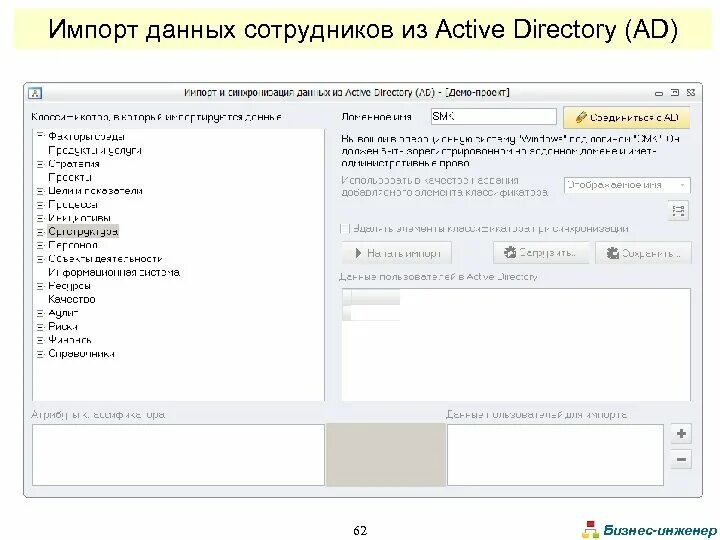
Task: Click the plus button beside the import list
Action: [x=681, y=433]
